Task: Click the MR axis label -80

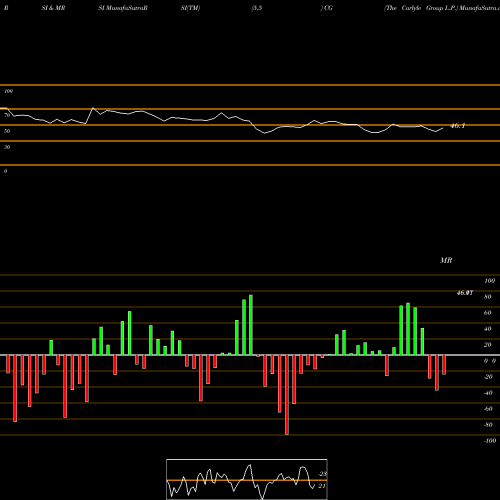Action: [488, 425]
